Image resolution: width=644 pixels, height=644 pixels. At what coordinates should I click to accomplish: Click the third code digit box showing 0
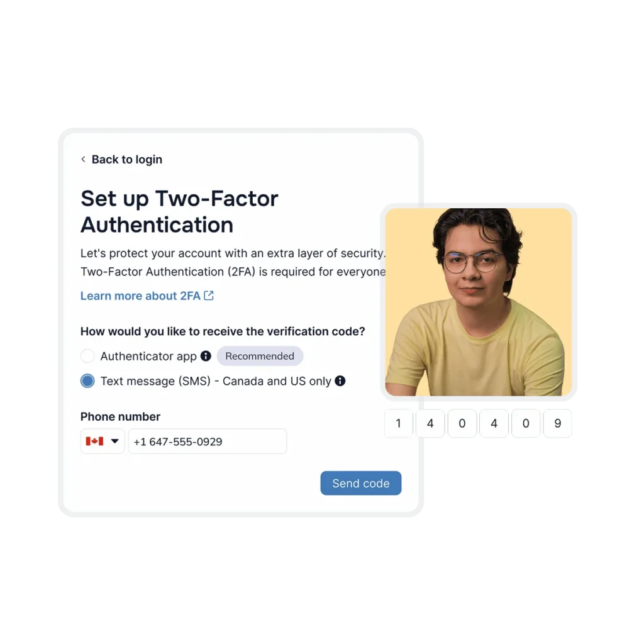pyautogui.click(x=462, y=423)
